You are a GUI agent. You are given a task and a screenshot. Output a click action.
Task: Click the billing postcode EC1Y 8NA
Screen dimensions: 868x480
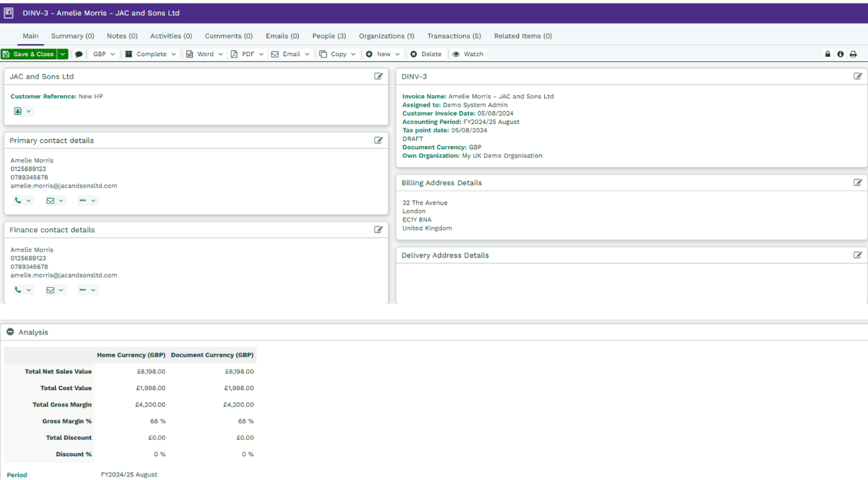pyautogui.click(x=417, y=220)
